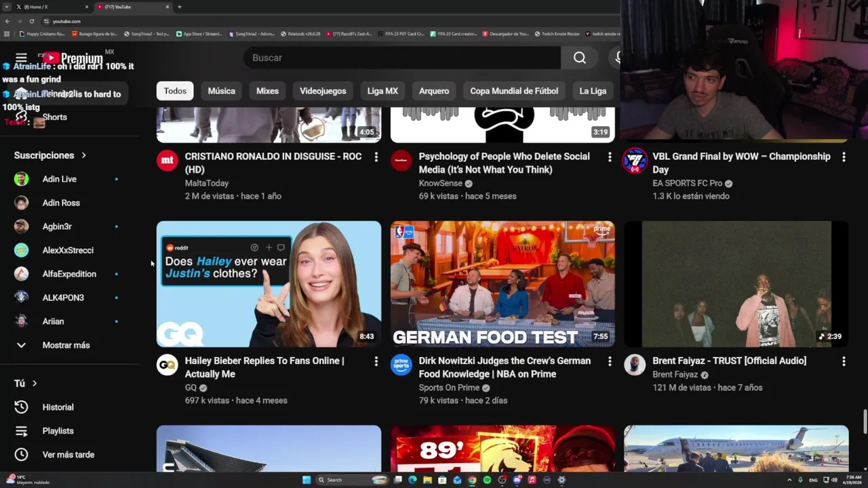Select the Todos filter chip
The width and height of the screenshot is (868, 488).
point(175,91)
